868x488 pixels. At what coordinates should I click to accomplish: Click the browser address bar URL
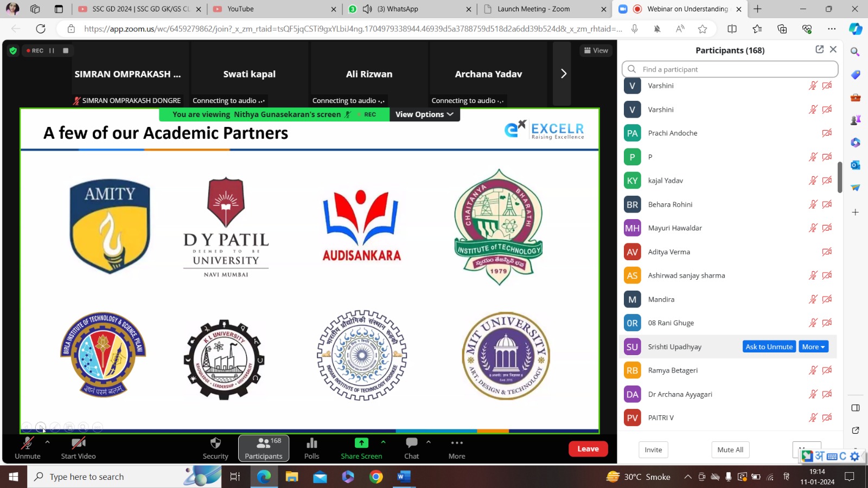pos(353,29)
